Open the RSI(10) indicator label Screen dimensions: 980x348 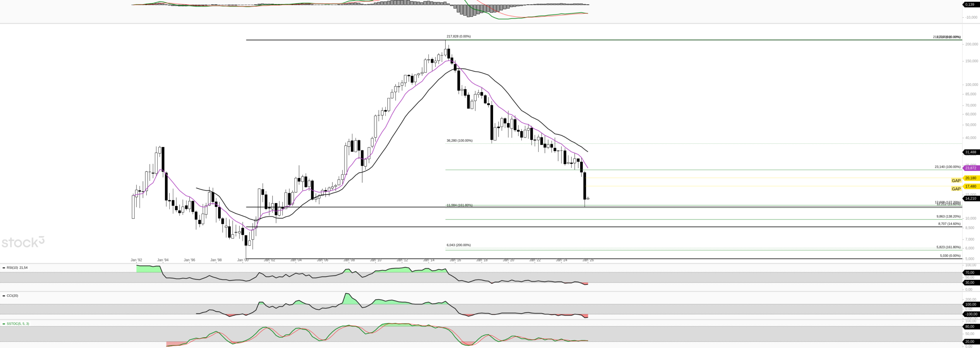(17, 268)
